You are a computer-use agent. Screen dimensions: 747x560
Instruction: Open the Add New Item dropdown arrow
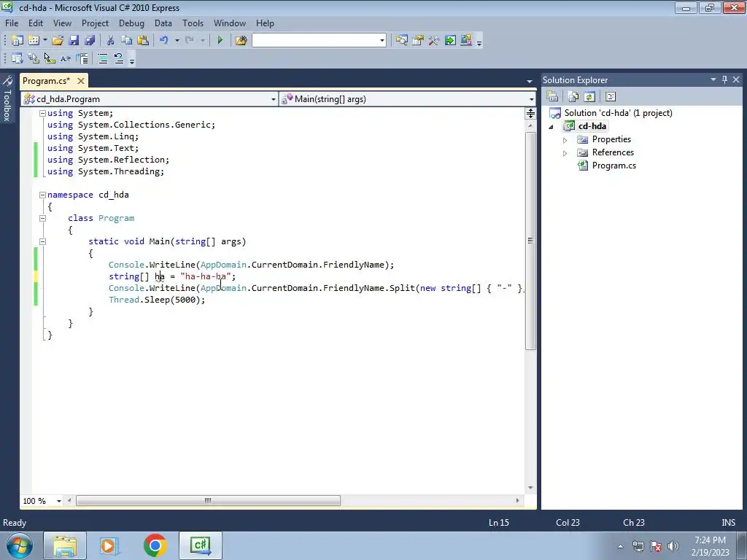click(x=44, y=41)
